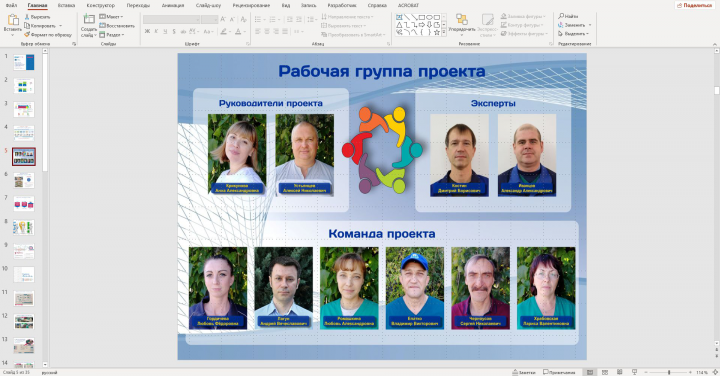Switch to the Анимация tab

point(173,5)
